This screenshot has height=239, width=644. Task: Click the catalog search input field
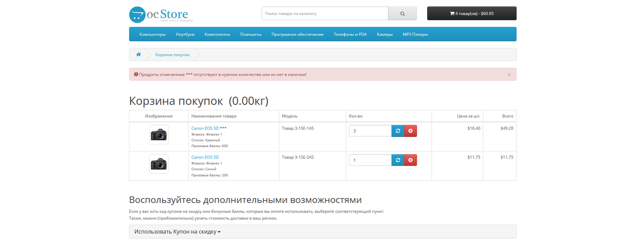(x=325, y=13)
